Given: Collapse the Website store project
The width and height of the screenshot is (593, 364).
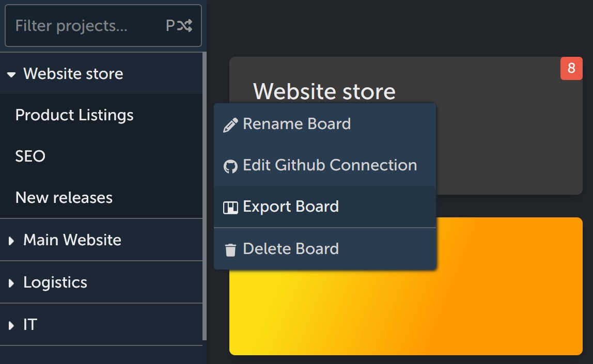Looking at the screenshot, I should (x=11, y=74).
